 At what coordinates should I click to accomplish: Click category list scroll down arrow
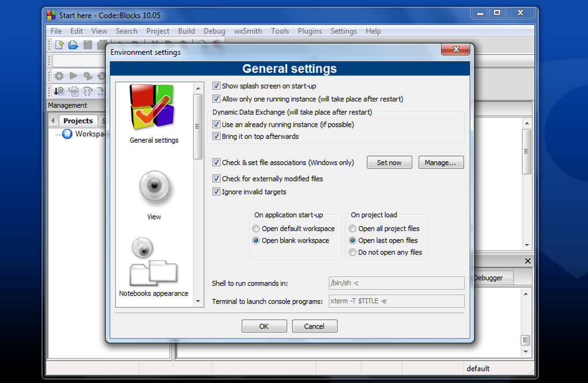click(198, 301)
